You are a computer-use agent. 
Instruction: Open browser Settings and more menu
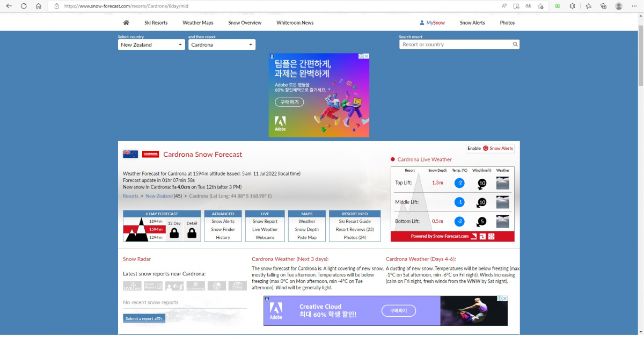tap(634, 6)
